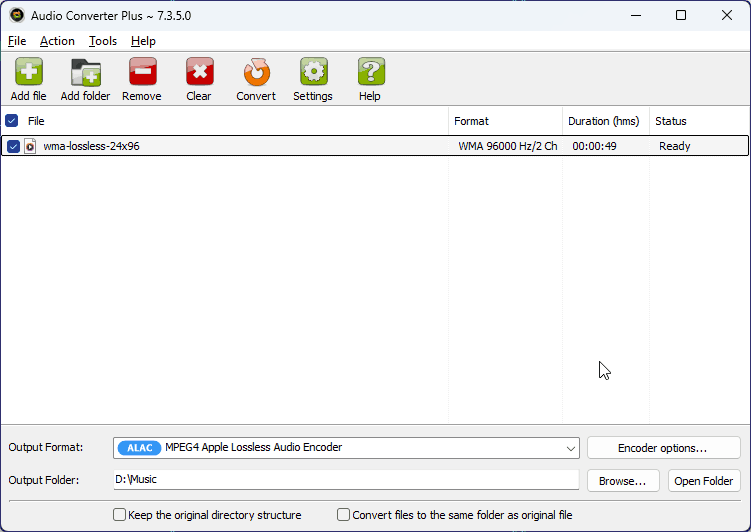
Task: Click the Browse... button
Action: pos(622,481)
